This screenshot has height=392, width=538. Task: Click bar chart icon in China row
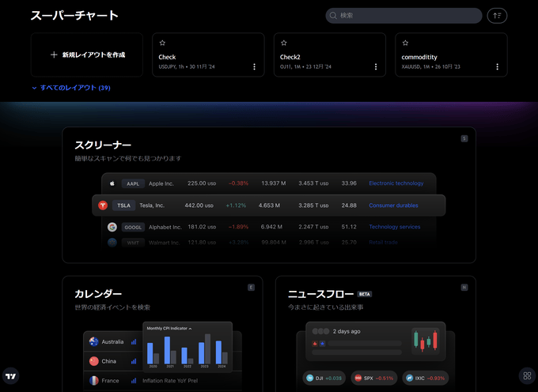click(x=134, y=361)
